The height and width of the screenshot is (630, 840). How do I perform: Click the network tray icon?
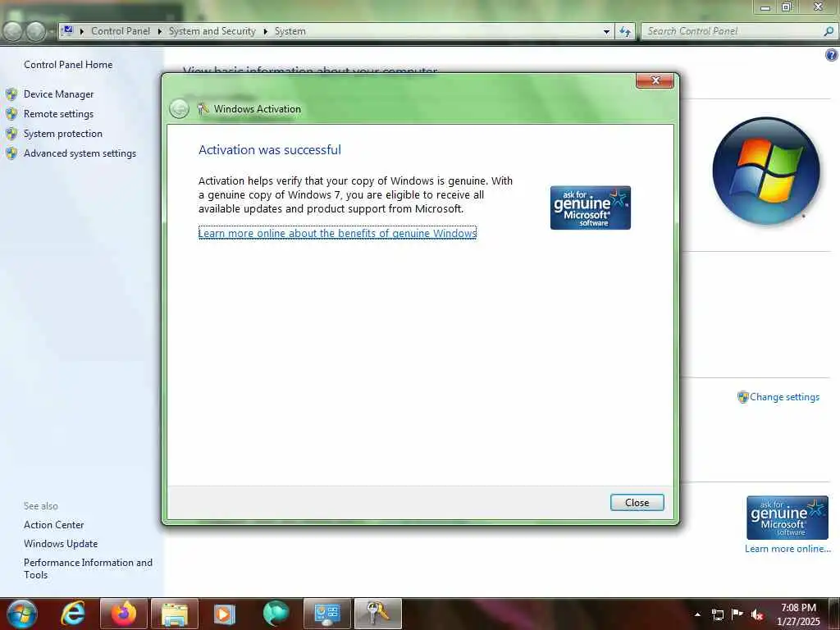coord(717,614)
